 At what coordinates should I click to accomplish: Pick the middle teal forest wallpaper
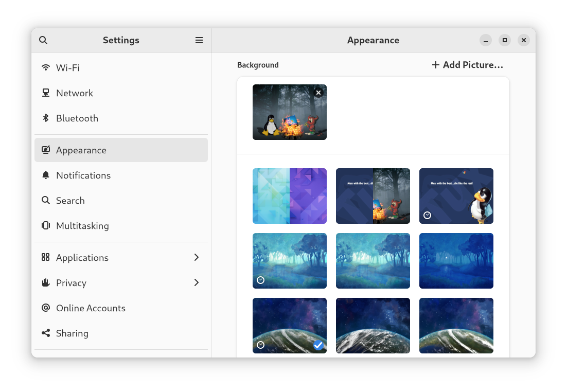[373, 261]
